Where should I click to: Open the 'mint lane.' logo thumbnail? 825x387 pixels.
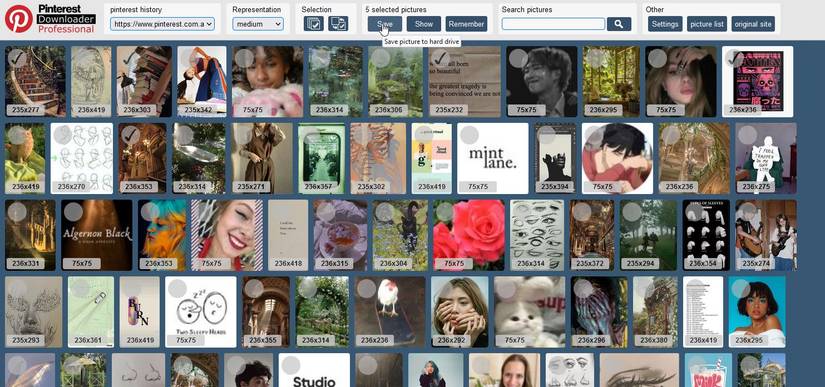[x=492, y=158]
